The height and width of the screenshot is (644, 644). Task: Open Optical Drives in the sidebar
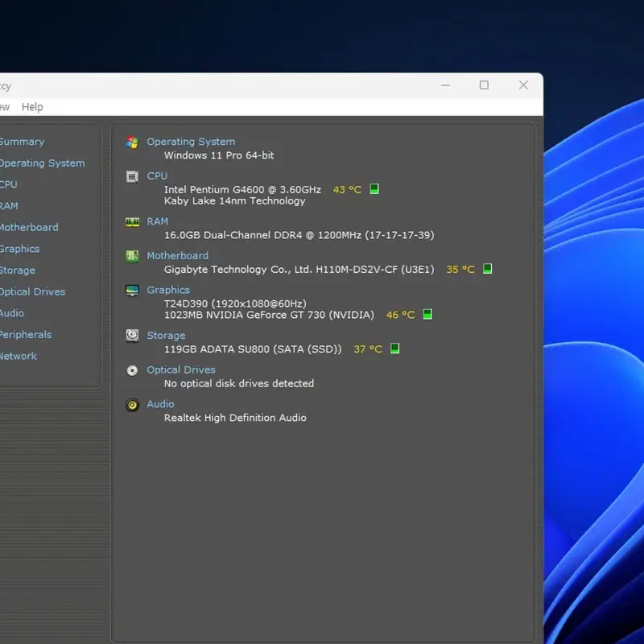click(32, 291)
